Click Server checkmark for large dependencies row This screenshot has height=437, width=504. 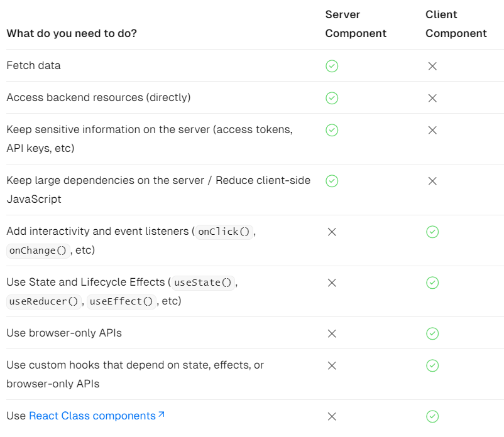tap(332, 181)
